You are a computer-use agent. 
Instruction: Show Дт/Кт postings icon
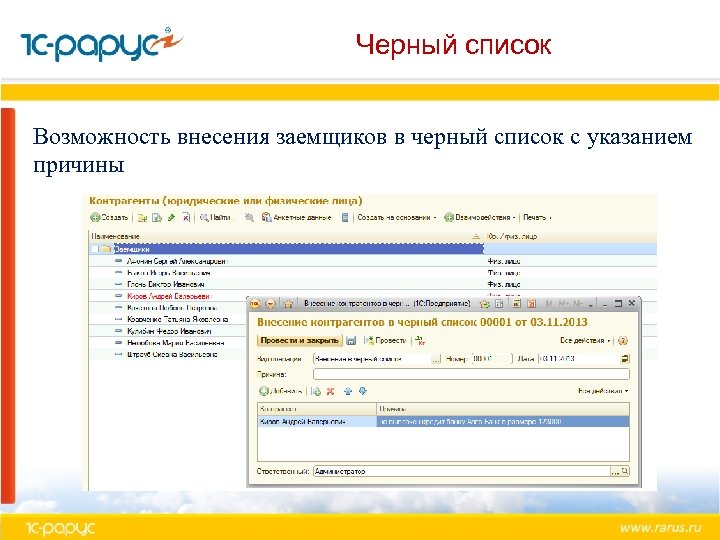click(x=420, y=341)
